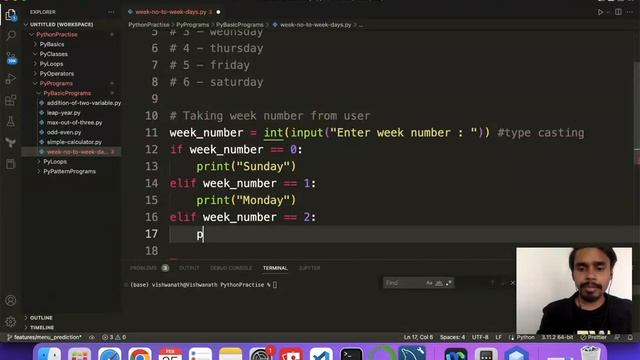The height and width of the screenshot is (360, 640).
Task: Click Prettier in the status bar
Action: [x=593, y=338]
